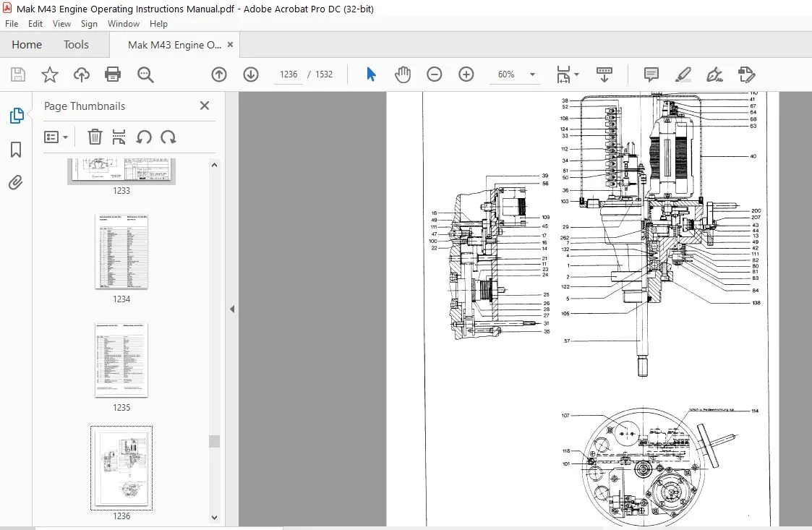Close the Mak M43 Engine document tab
This screenshot has width=812, height=530.
[x=231, y=45]
